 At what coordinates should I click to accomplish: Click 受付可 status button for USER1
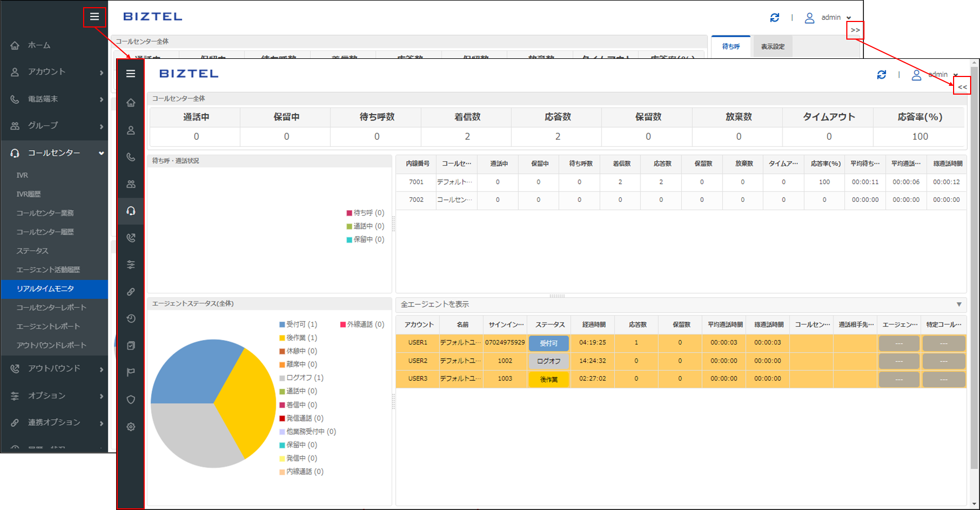click(549, 343)
